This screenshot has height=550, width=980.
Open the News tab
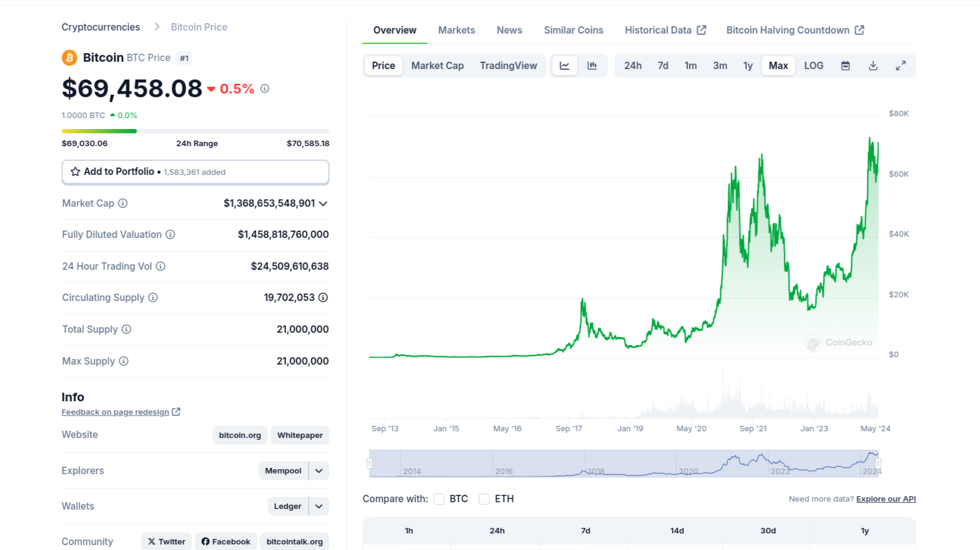coord(510,30)
